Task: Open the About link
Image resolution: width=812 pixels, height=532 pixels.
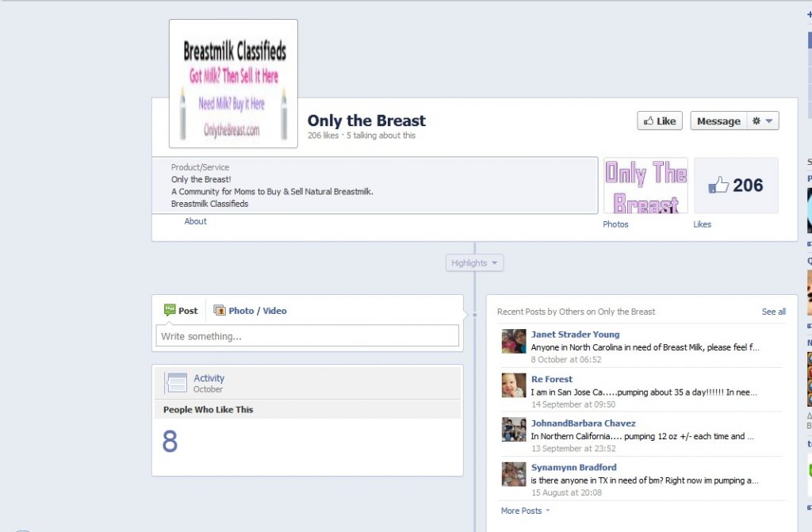Action: [195, 221]
